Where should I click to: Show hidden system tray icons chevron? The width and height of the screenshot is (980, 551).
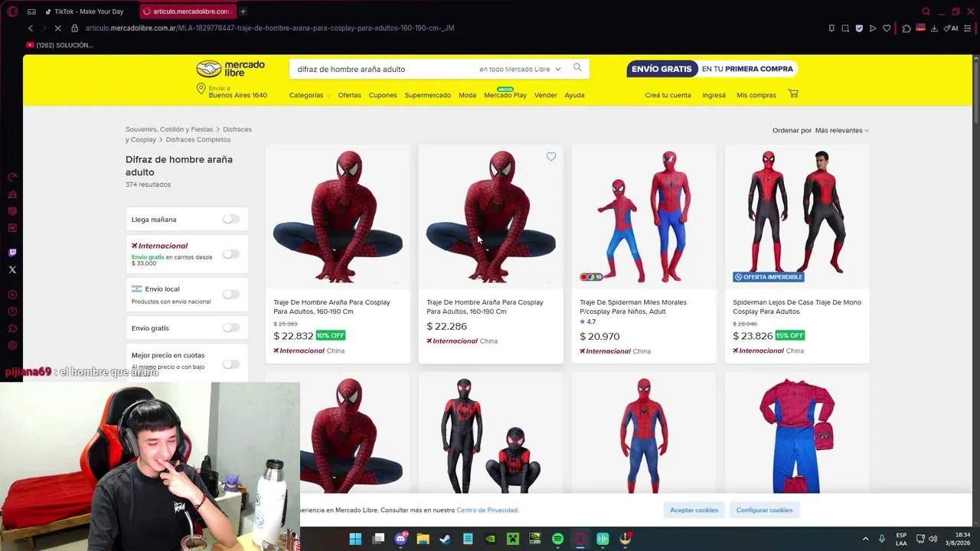click(x=865, y=539)
